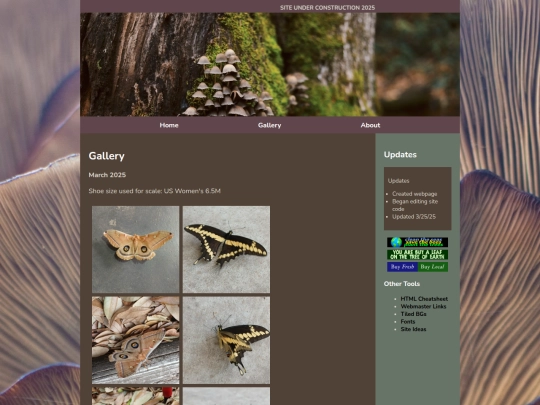Image resolution: width=540 pixels, height=405 pixels.
Task: Open the Webmaster Links link
Action: coord(423,307)
